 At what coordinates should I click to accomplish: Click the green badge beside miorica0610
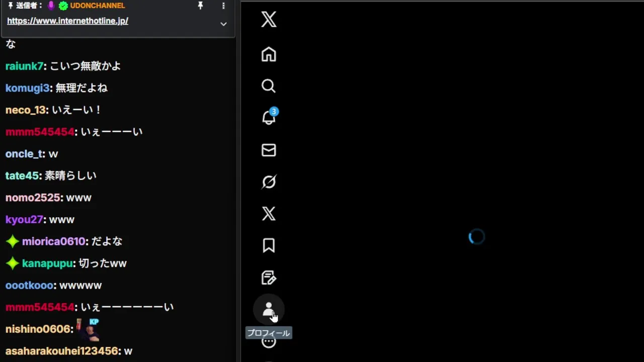pos(12,241)
